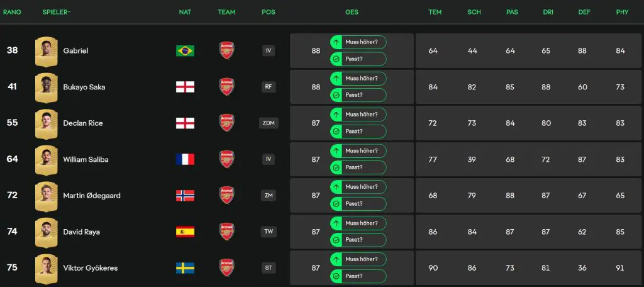Sort by TEM pace column header
Image resolution: width=644 pixels, height=287 pixels.
435,12
